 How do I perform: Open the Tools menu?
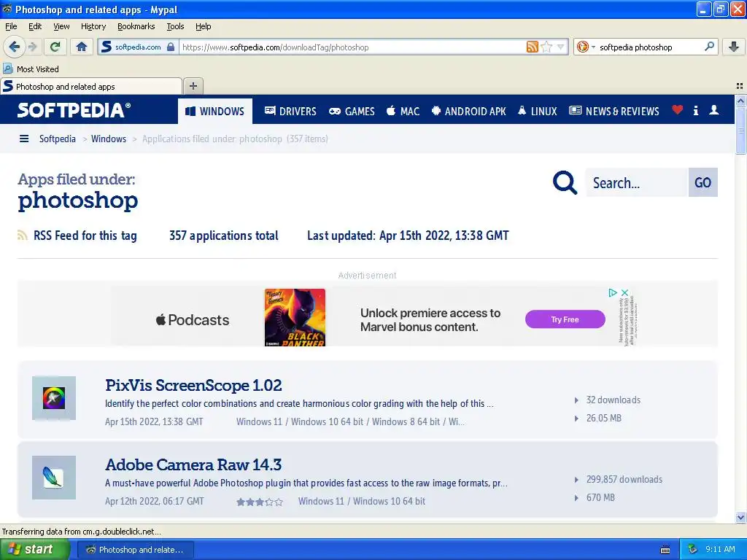[x=175, y=26]
